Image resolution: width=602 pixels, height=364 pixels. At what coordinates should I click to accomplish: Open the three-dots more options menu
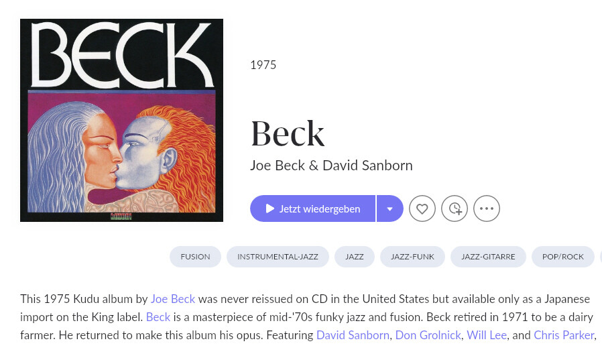tap(487, 208)
